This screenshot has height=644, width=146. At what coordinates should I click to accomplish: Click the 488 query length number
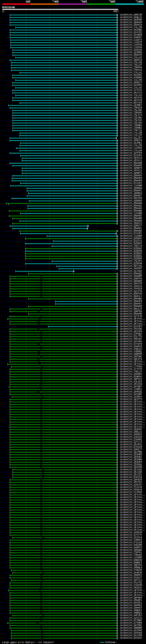point(115,11)
